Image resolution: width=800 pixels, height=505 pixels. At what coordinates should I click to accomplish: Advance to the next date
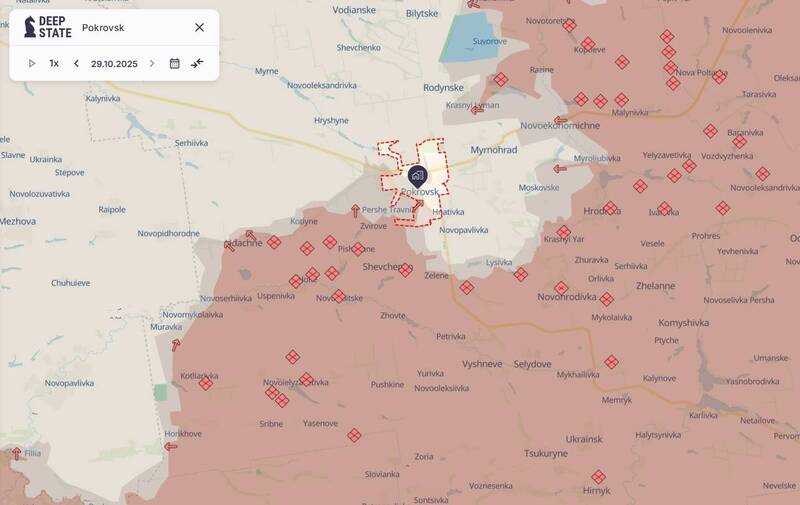click(x=152, y=63)
